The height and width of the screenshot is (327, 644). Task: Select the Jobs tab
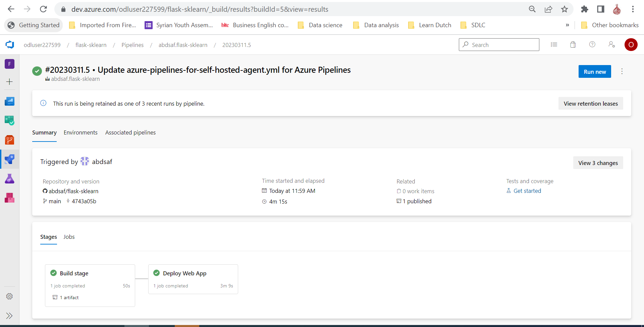pyautogui.click(x=69, y=237)
